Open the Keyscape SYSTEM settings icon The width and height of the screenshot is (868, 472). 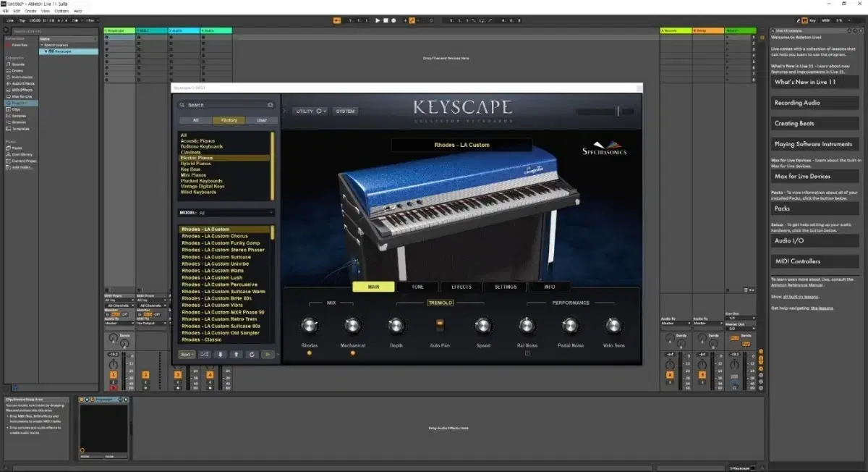(x=345, y=111)
